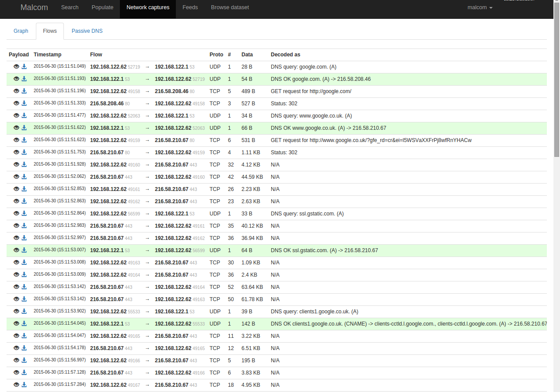The width and height of the screenshot is (560, 392).
Task: Click 'DNS OK ssl.gstatic.com. (A)' decoded text
Action: tap(324, 250)
